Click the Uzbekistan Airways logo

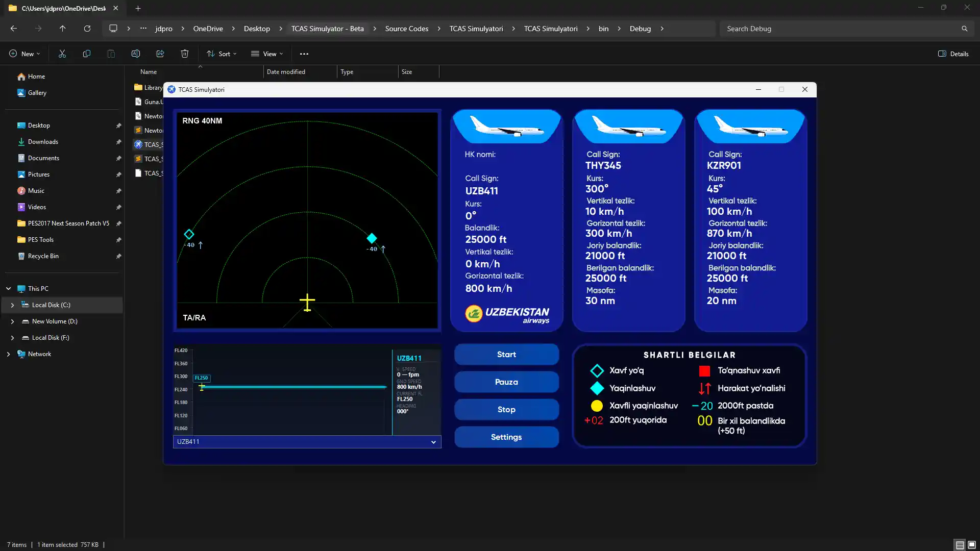point(507,314)
